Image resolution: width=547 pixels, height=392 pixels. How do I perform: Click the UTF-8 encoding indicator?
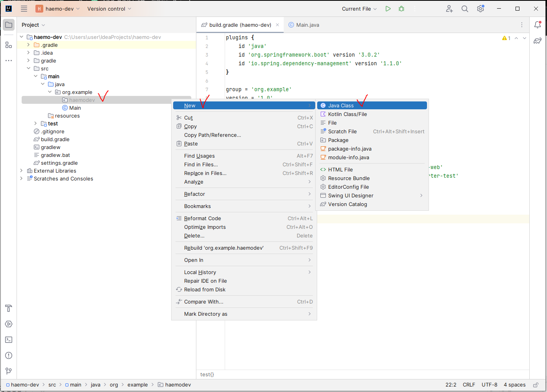pyautogui.click(x=489, y=385)
